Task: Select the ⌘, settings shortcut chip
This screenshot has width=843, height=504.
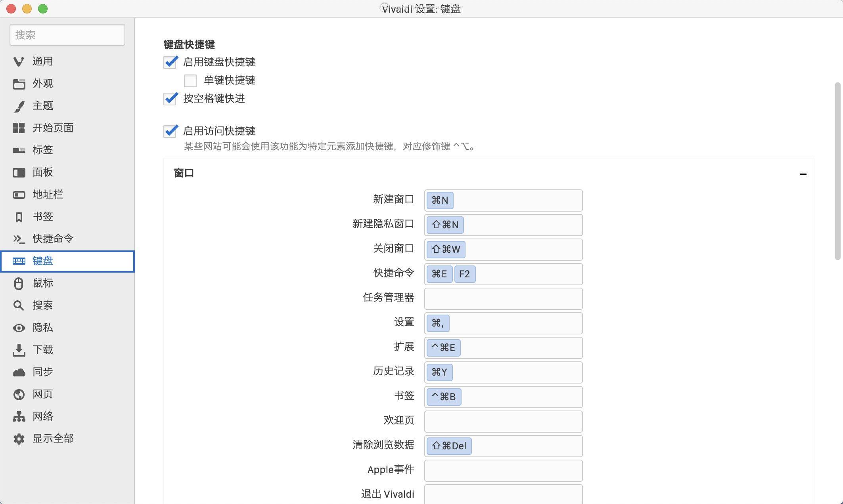Action: [438, 323]
